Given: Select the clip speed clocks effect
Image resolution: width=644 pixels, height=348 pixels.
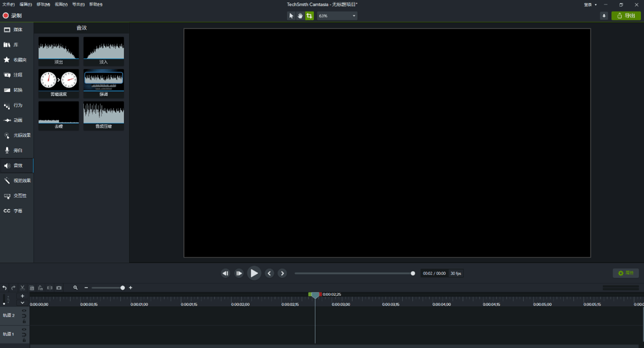Looking at the screenshot, I should pos(59,83).
